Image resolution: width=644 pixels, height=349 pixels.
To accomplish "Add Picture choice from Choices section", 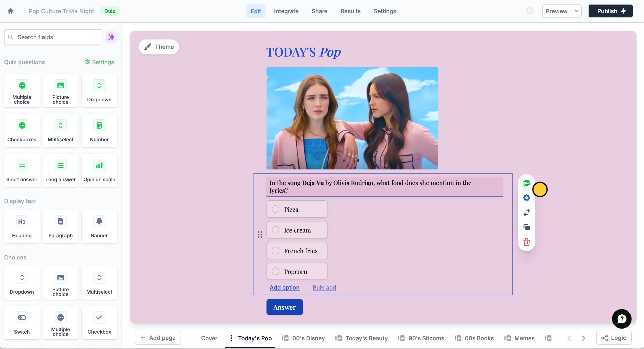I will [60, 283].
